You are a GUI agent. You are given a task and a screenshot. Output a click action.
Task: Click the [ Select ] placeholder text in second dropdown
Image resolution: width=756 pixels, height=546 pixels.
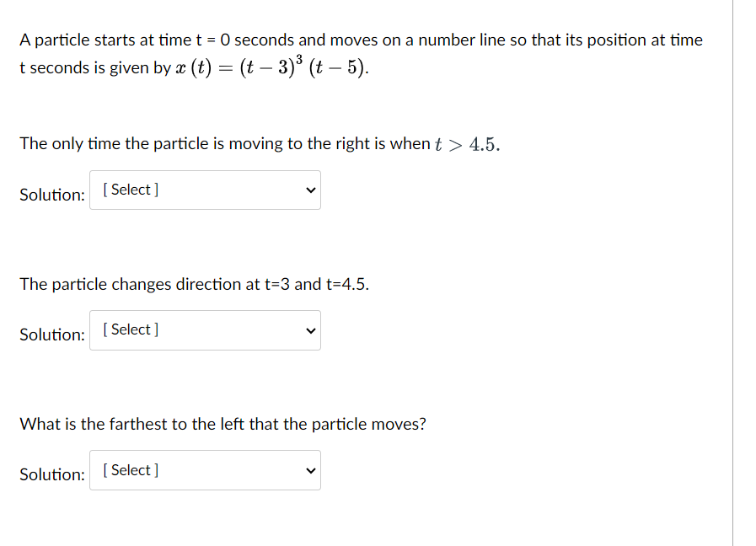[x=129, y=329]
